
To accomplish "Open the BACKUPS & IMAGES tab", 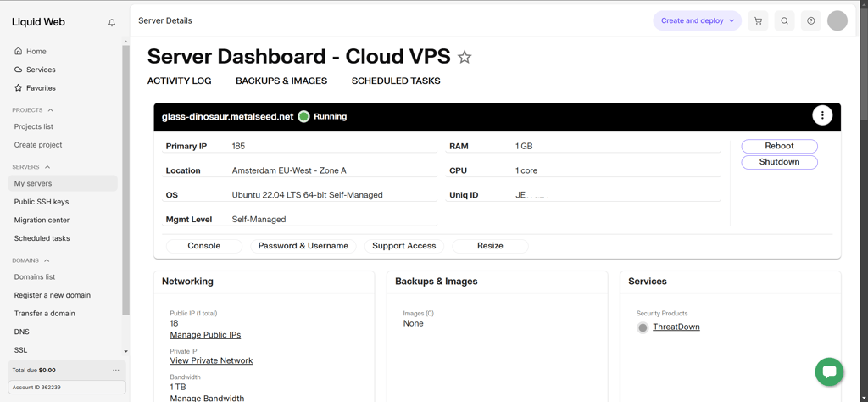I will [x=281, y=81].
